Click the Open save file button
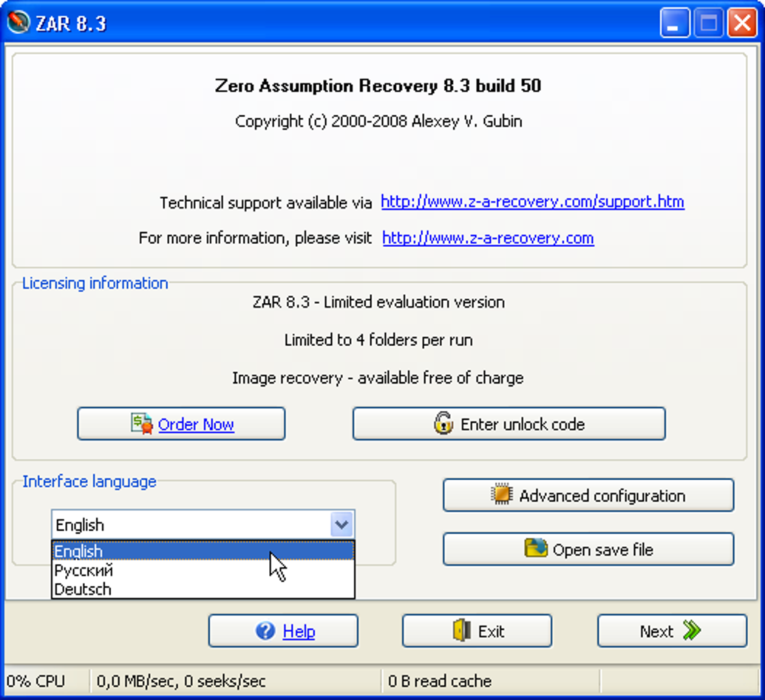Image resolution: width=765 pixels, height=700 pixels. (x=589, y=549)
